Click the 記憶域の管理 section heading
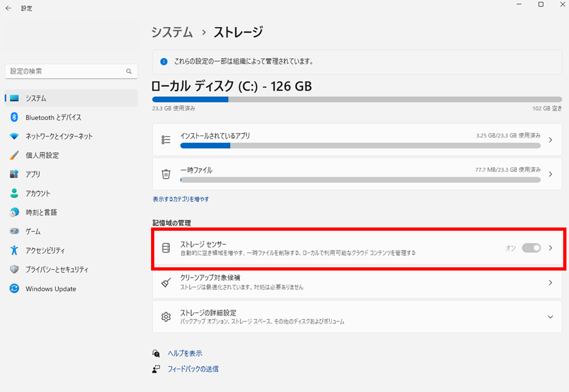The image size is (569, 392). (172, 223)
